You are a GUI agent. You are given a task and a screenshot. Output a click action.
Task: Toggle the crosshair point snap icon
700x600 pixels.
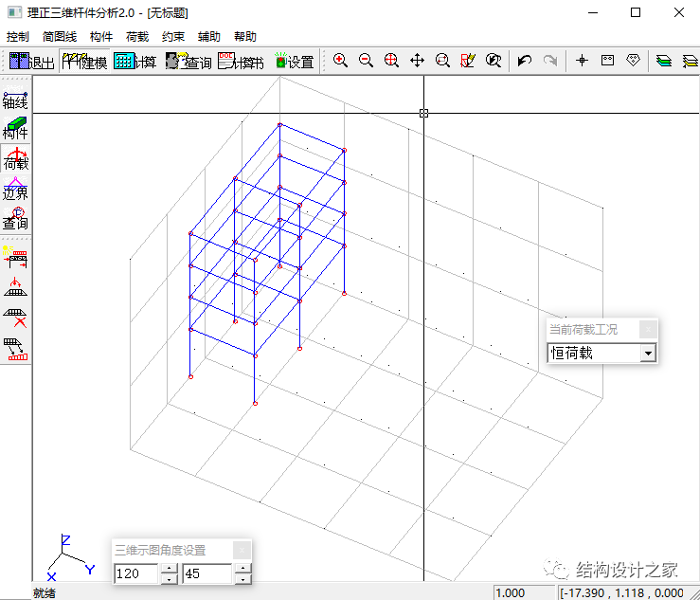tap(582, 61)
